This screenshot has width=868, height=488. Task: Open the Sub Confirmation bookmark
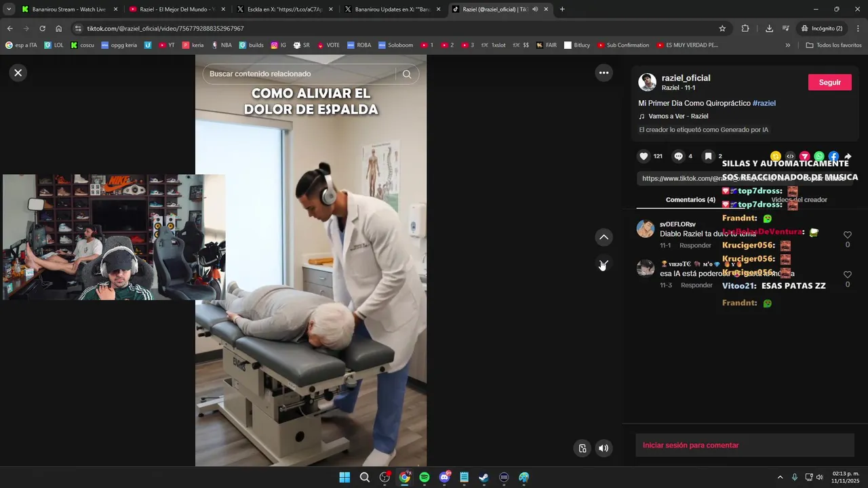(x=623, y=45)
